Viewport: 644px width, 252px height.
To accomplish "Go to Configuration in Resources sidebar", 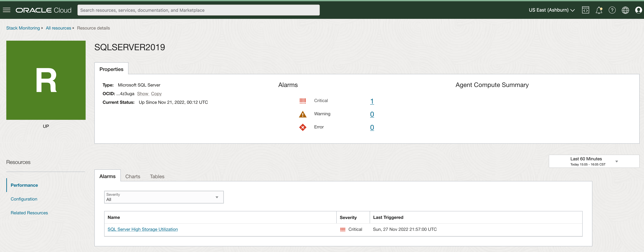I will (x=24, y=199).
